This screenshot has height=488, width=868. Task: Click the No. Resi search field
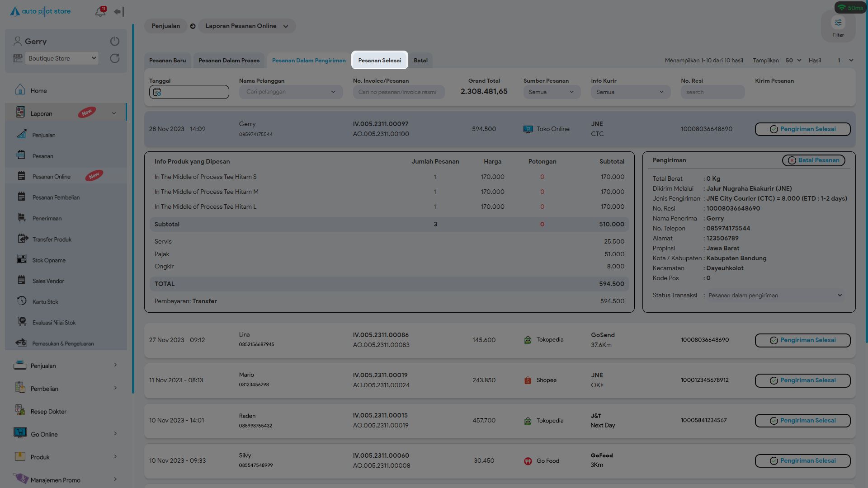click(x=712, y=92)
